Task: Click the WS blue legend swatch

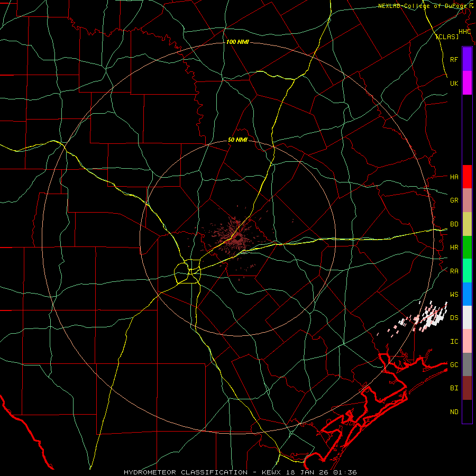Action: (x=467, y=294)
